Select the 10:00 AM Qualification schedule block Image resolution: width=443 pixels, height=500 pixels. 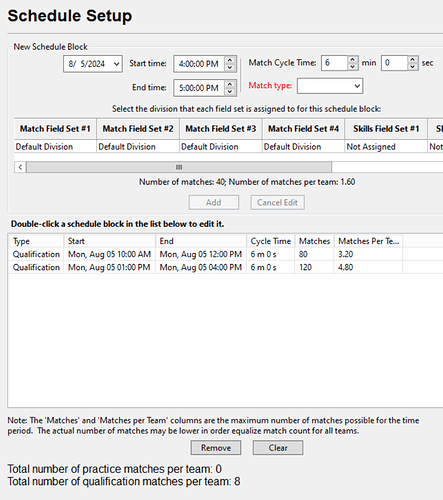coord(226,254)
